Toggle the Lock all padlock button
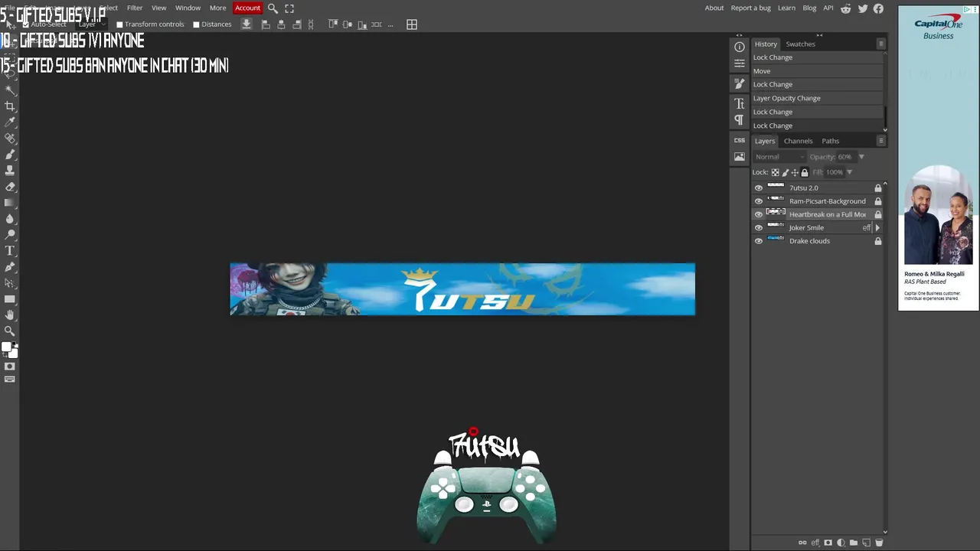This screenshot has width=980, height=551. coord(804,172)
